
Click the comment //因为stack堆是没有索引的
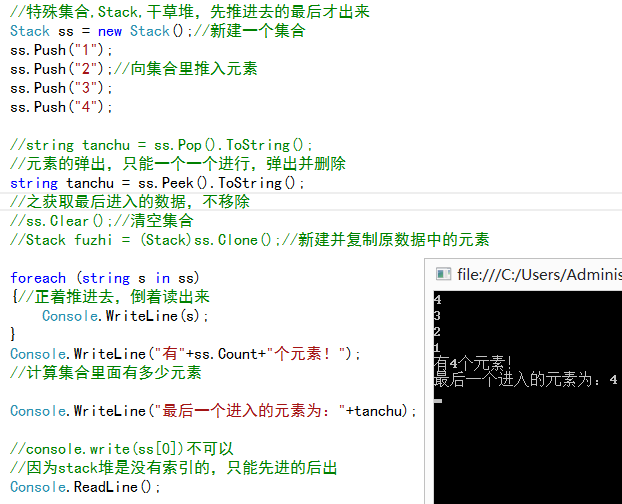(x=174, y=468)
